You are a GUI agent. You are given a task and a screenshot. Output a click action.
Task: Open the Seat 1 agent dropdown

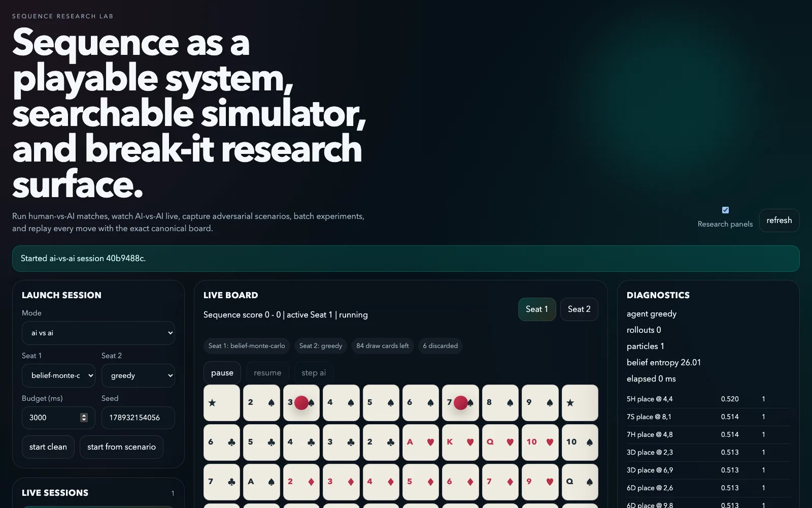tap(59, 375)
